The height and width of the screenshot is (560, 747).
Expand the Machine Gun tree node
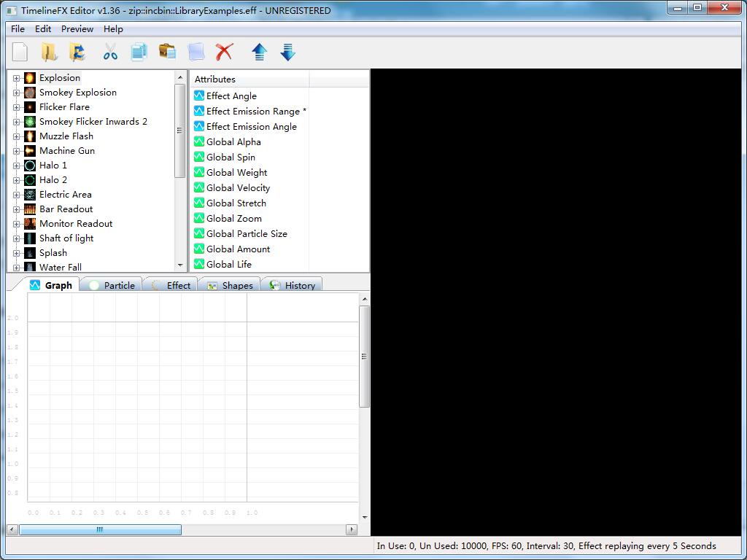16,152
